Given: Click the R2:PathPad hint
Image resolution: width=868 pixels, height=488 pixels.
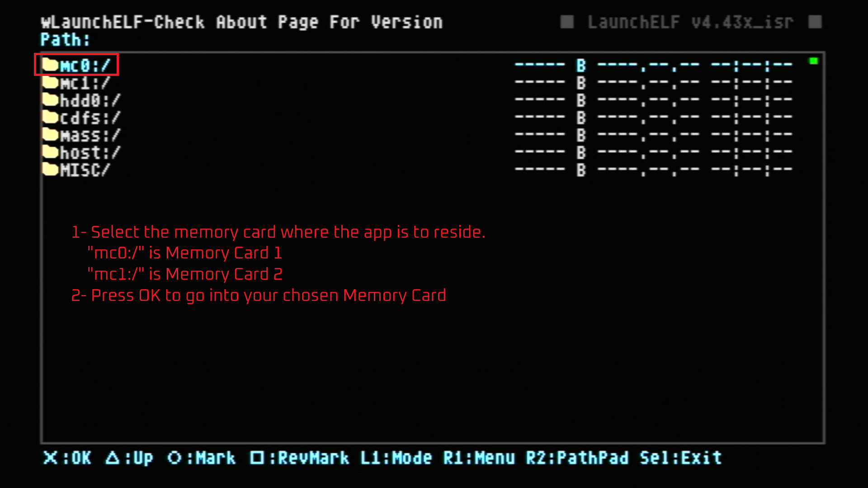Looking at the screenshot, I should [577, 458].
